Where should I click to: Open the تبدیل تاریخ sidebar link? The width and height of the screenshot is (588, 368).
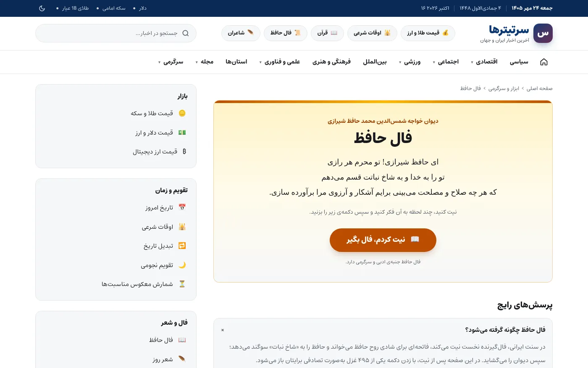158,246
